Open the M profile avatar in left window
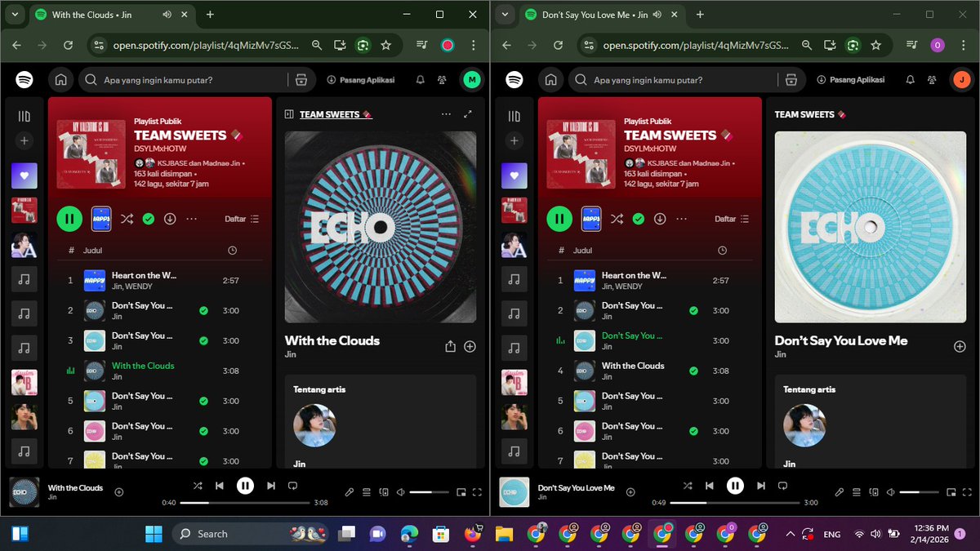Image resolution: width=980 pixels, height=551 pixels. coord(471,80)
